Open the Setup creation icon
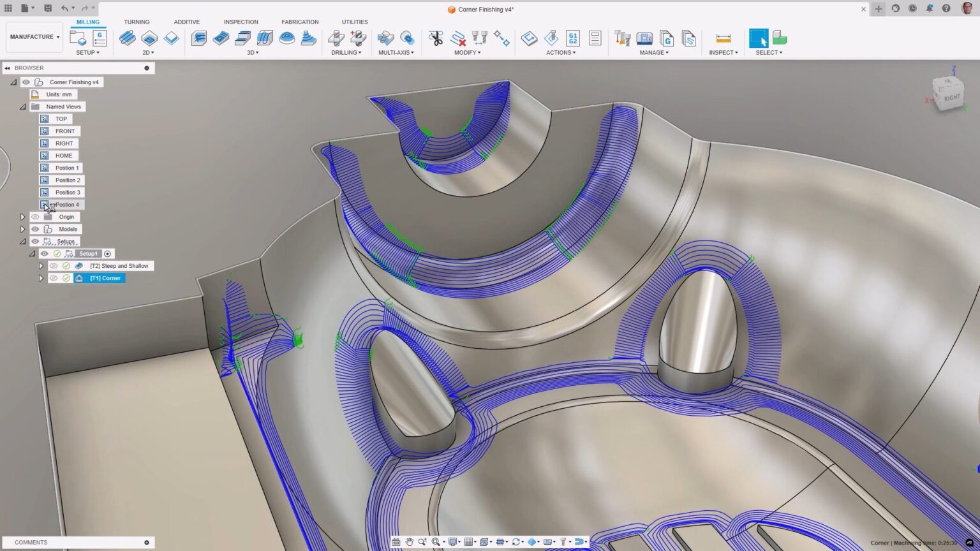This screenshot has height=551, width=980. coord(78,38)
